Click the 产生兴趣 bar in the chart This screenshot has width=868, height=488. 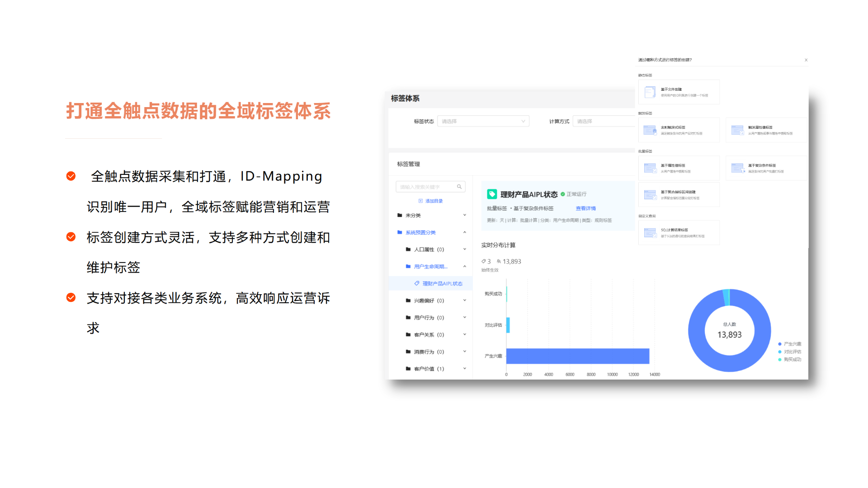coord(578,356)
